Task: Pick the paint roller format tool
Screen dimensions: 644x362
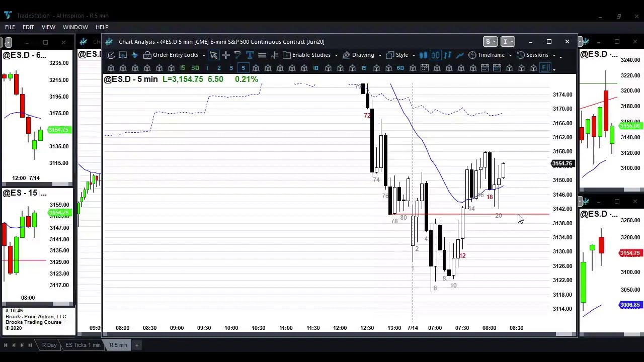Action: tap(237, 55)
